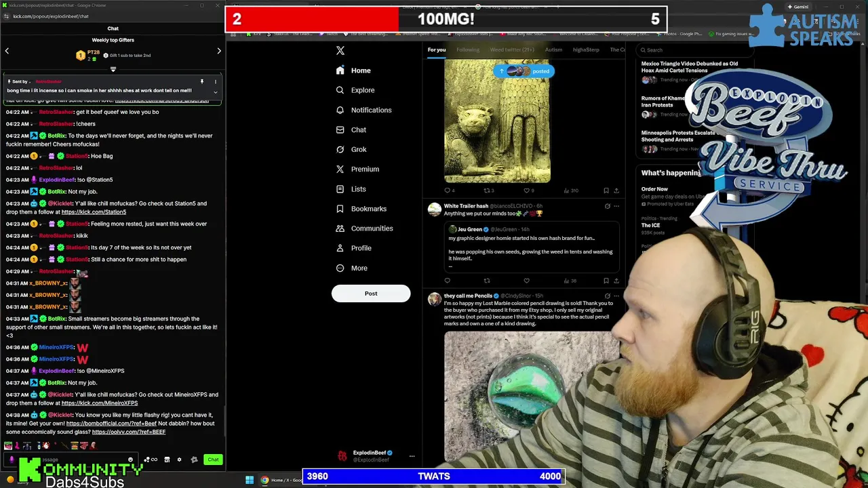Open White Trailer hash profile name
This screenshot has height=488, width=868.
point(466,206)
